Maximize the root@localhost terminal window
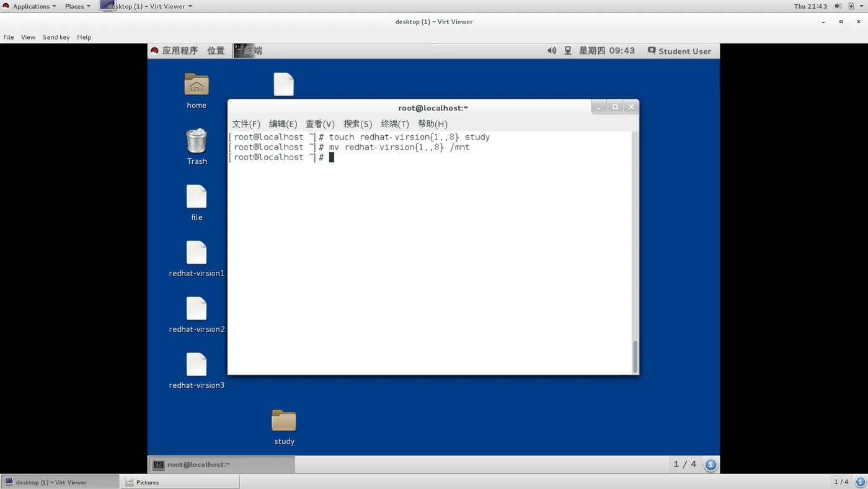 point(615,107)
